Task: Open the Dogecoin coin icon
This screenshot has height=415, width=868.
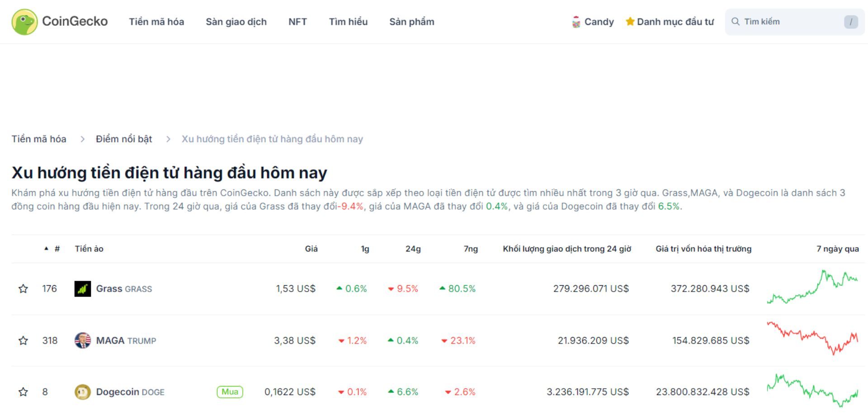Action: click(82, 391)
